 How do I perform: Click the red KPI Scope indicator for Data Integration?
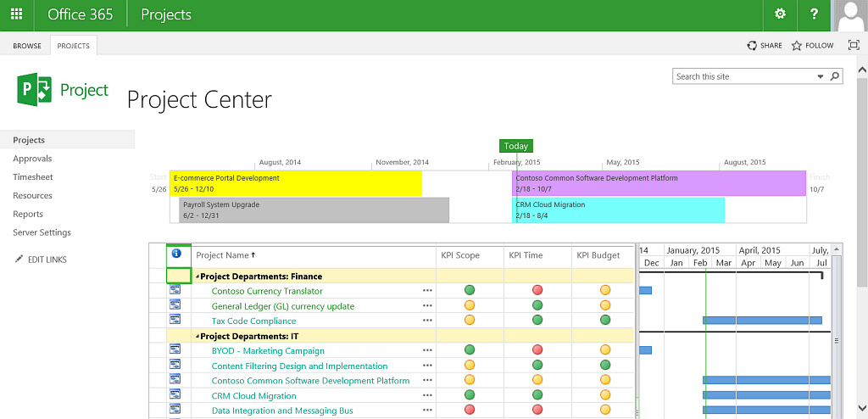tap(470, 410)
